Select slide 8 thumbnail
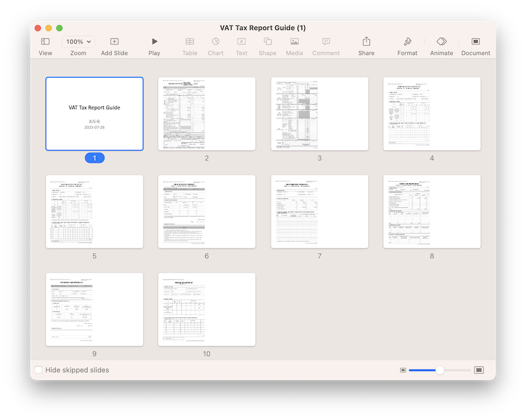This screenshot has height=420, width=526. [432, 212]
